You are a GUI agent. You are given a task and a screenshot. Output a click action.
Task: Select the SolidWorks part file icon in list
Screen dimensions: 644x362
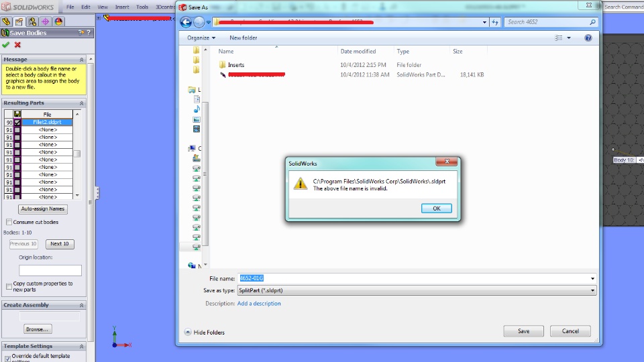click(223, 74)
